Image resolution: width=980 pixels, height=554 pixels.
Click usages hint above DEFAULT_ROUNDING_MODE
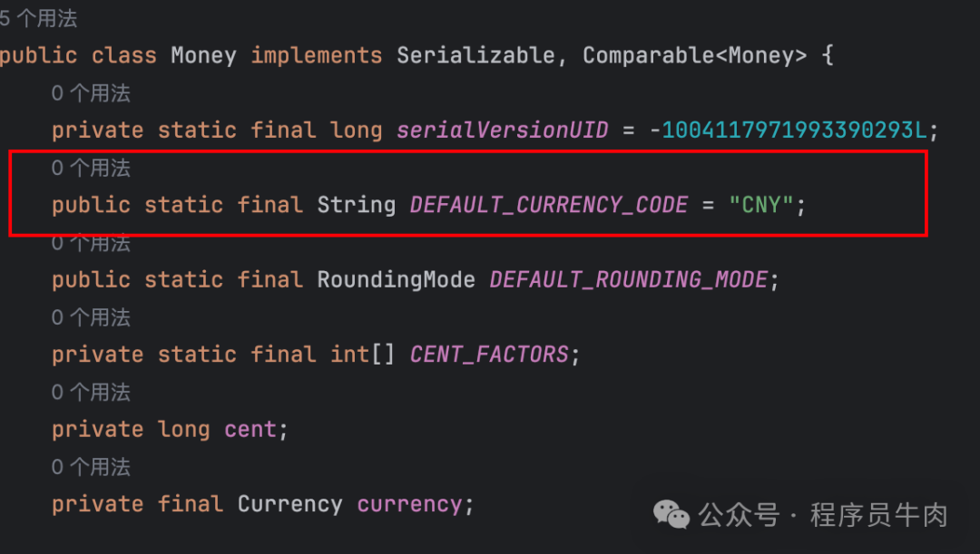91,243
